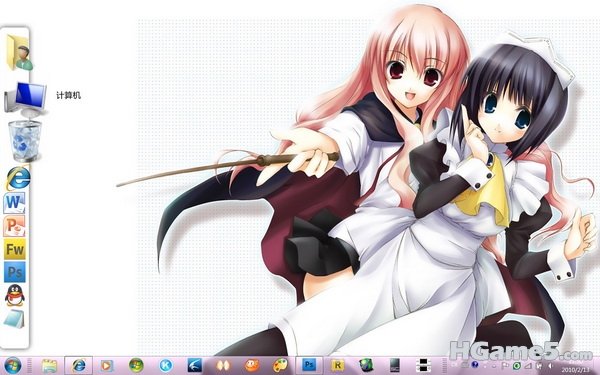Image resolution: width=600 pixels, height=375 pixels.
Task: Switch to Internet Explorer taskbar button
Action: point(78,365)
